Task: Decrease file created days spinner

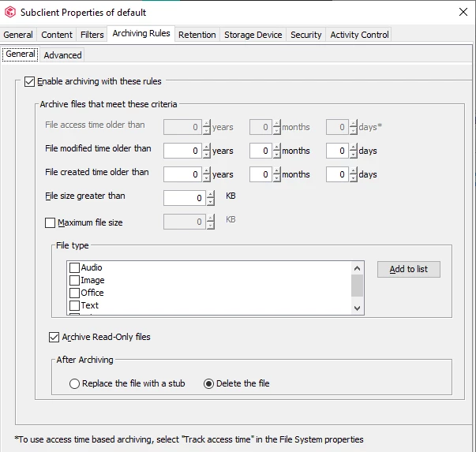Action: (x=354, y=178)
